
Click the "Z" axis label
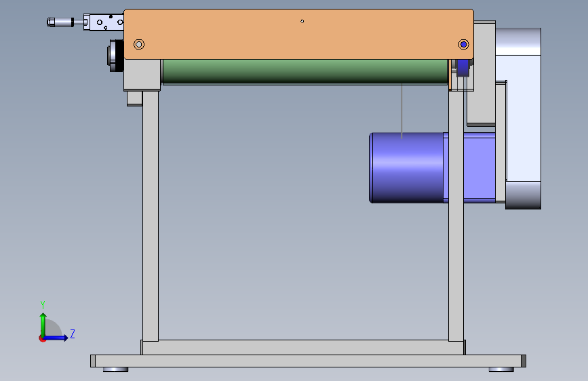(73, 334)
